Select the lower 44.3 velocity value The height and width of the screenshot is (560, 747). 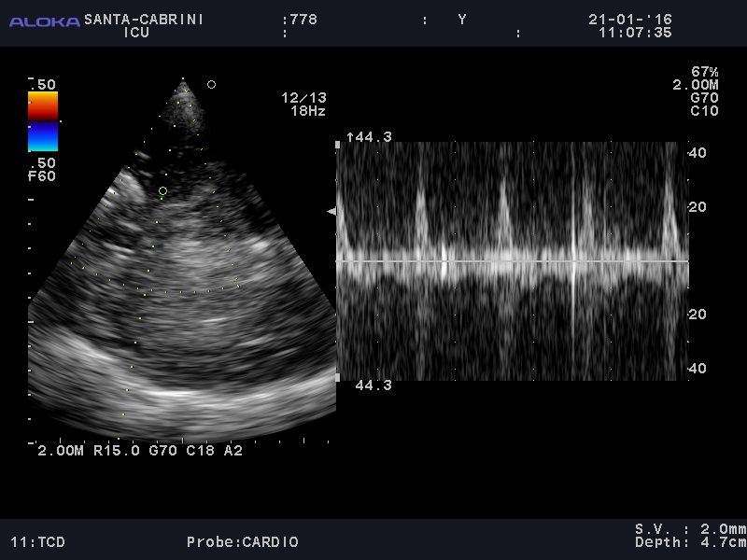pos(373,385)
